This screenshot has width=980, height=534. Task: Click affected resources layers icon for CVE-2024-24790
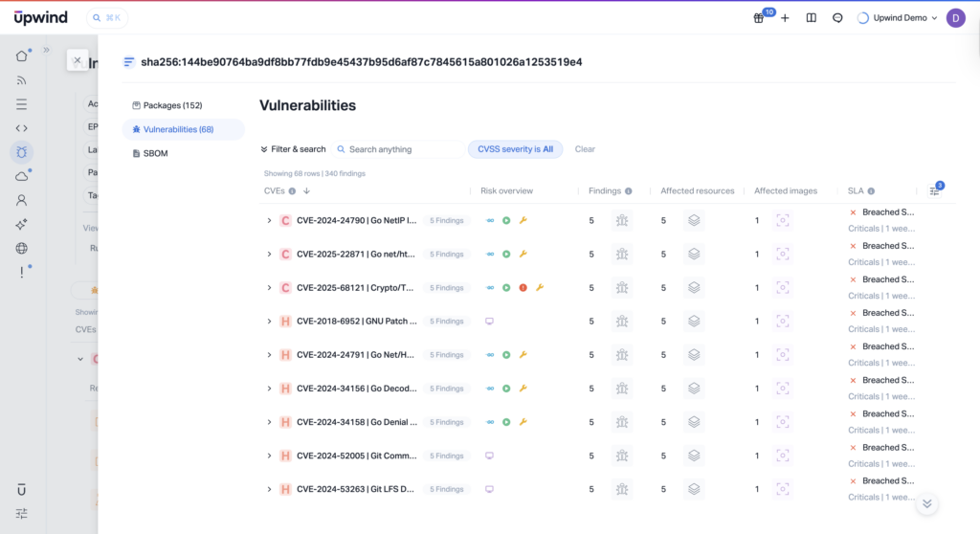pyautogui.click(x=694, y=221)
